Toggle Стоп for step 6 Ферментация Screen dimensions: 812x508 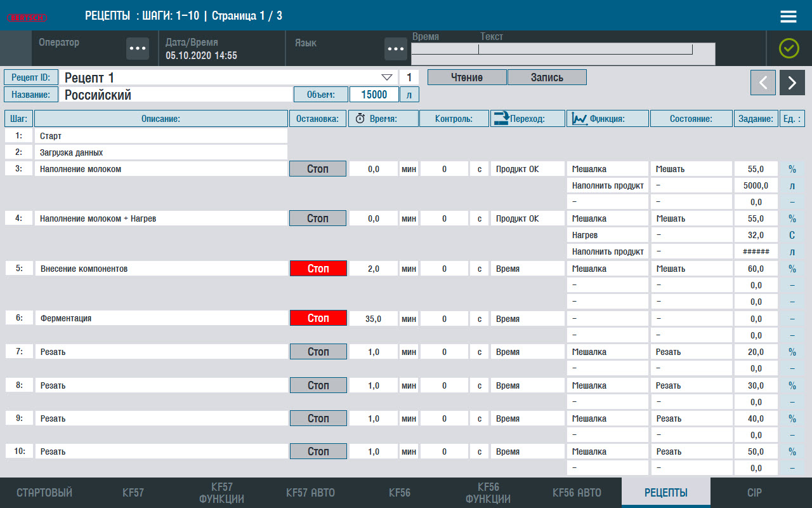[318, 318]
